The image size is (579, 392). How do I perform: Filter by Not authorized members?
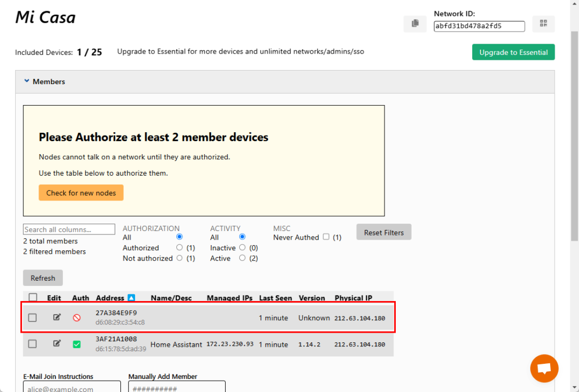click(180, 258)
